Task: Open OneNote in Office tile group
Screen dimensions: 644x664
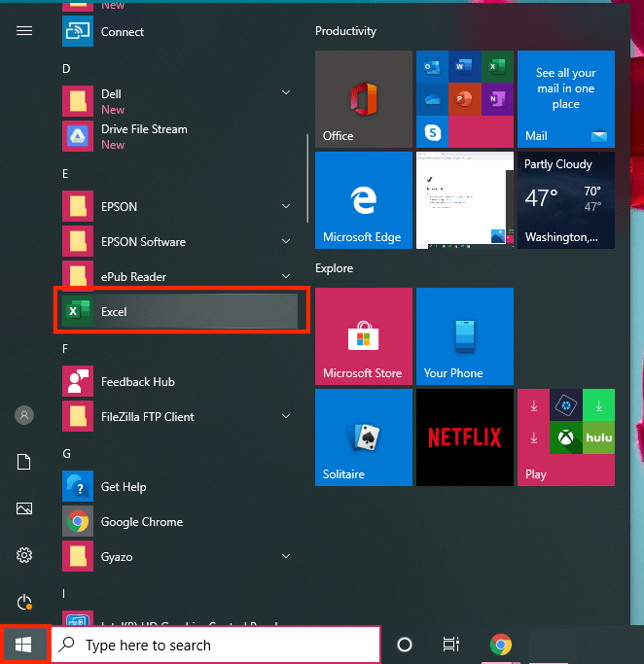Action: (497, 99)
